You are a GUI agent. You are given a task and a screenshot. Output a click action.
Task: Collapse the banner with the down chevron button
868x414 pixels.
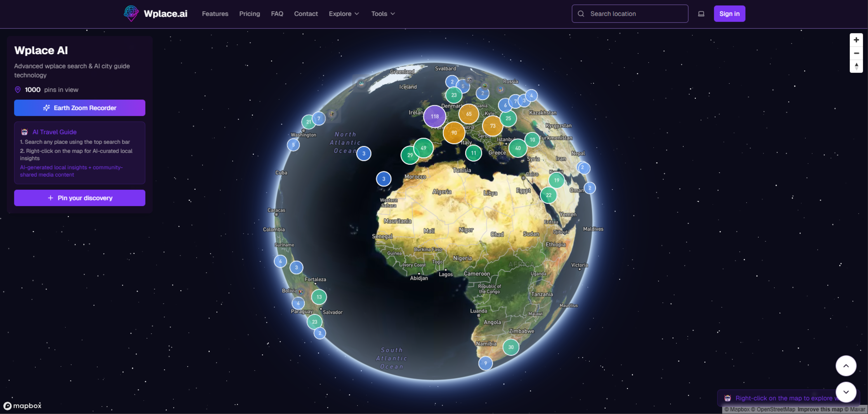846,392
